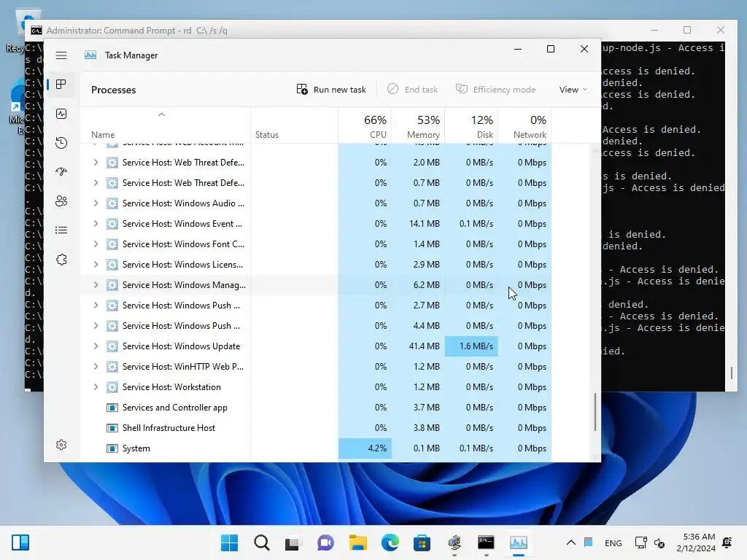Open Task Manager hamburger navigation menu
The width and height of the screenshot is (747, 560).
61,55
